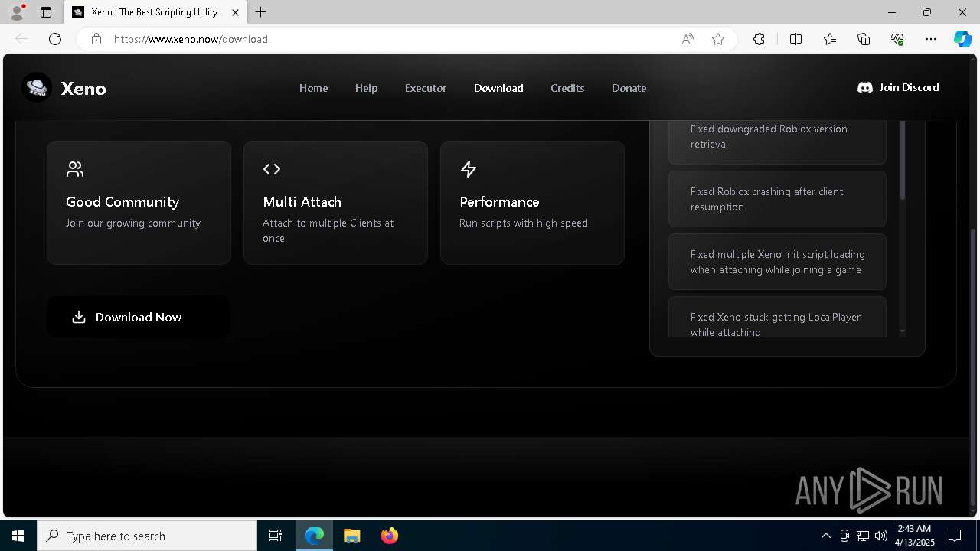This screenshot has width=980, height=551.
Task: Click the changelog panel scrollbar thumb
Action: (903, 159)
